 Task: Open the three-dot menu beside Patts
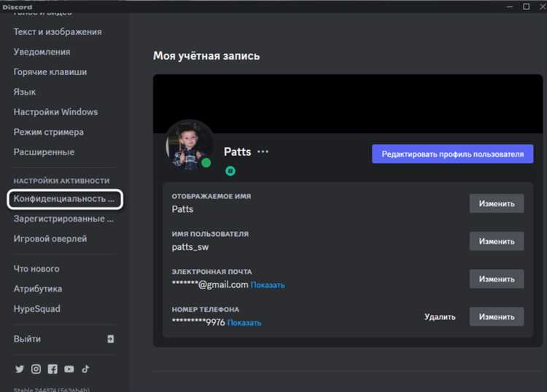point(263,152)
